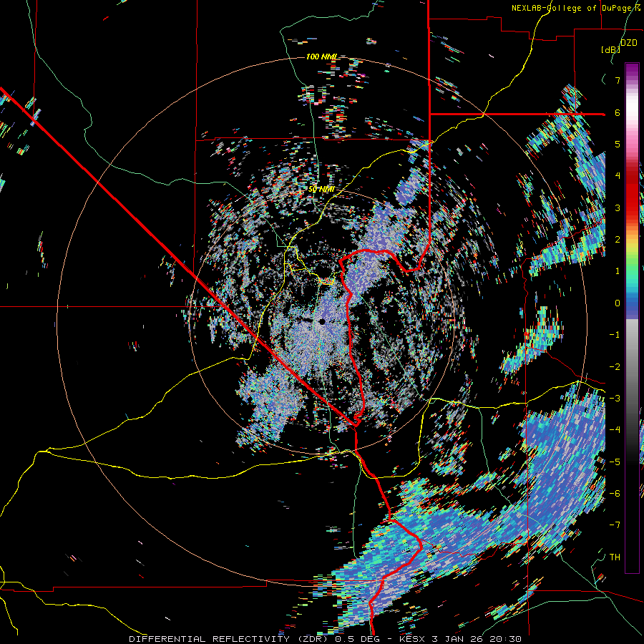The image size is (644, 644).
Task: Click the TH threshold label on the scale
Action: [615, 557]
